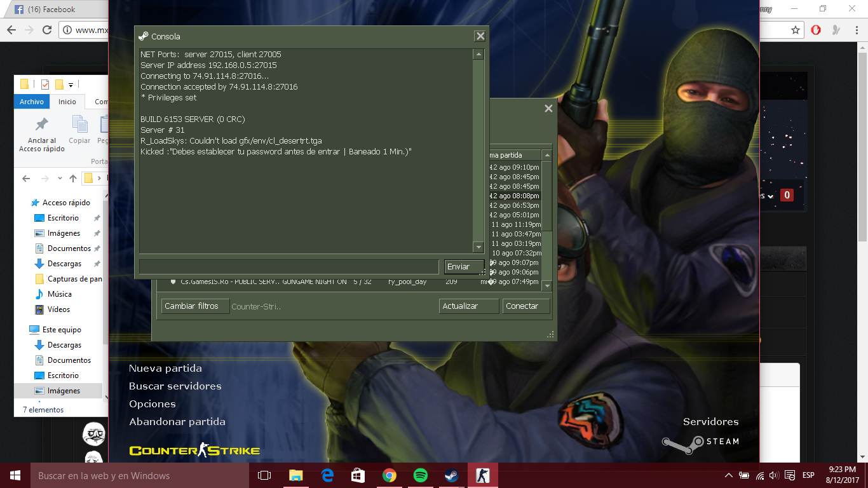This screenshot has height=488, width=868.
Task: Open the Explorer recent locations dropdown
Action: click(60, 179)
